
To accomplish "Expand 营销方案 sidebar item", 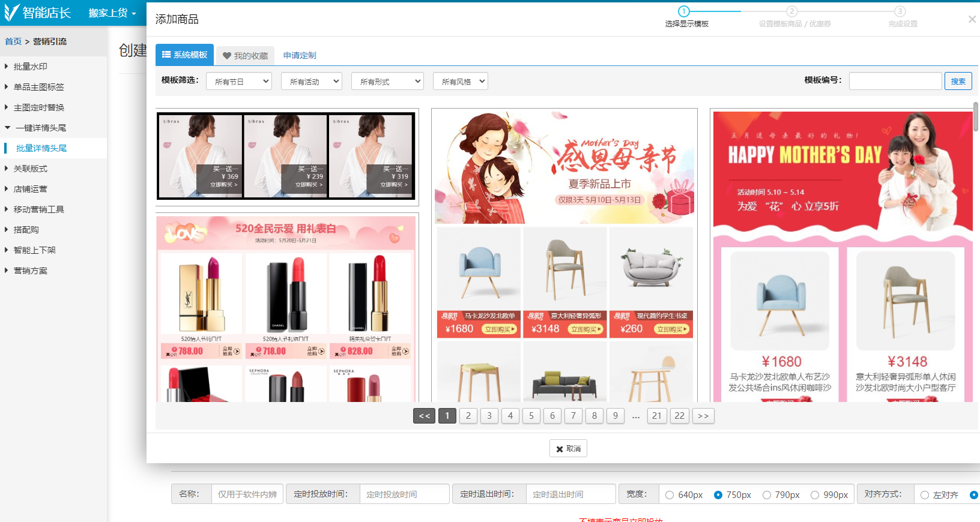I will point(30,271).
